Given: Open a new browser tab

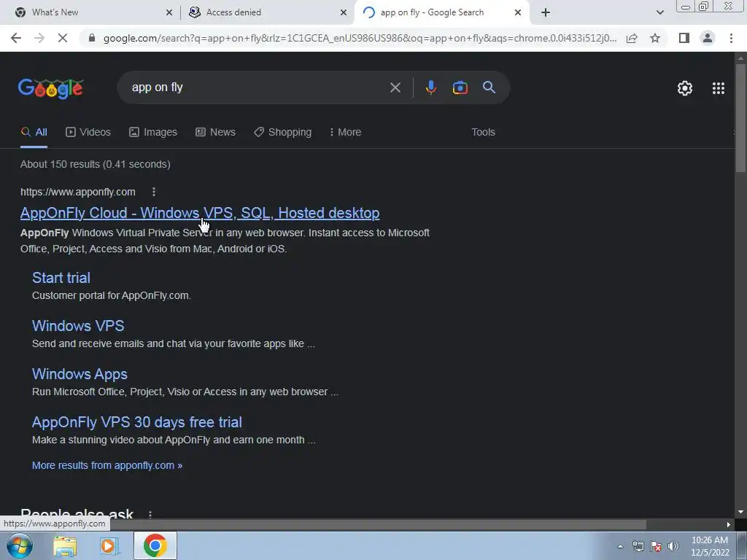Looking at the screenshot, I should point(546,12).
